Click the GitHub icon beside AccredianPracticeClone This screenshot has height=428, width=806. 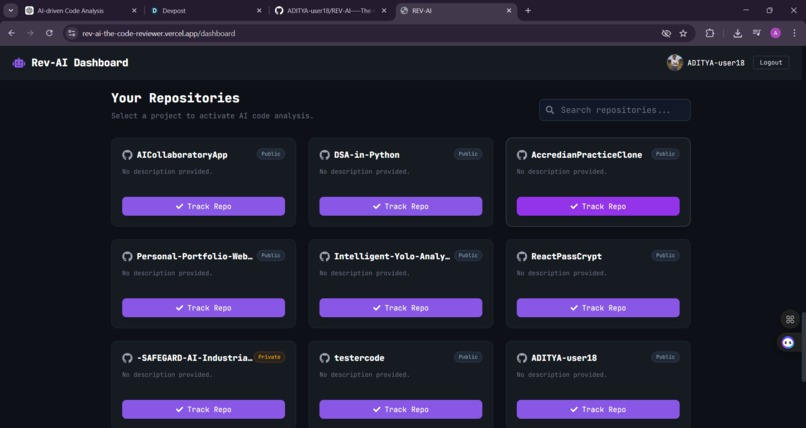coord(522,155)
